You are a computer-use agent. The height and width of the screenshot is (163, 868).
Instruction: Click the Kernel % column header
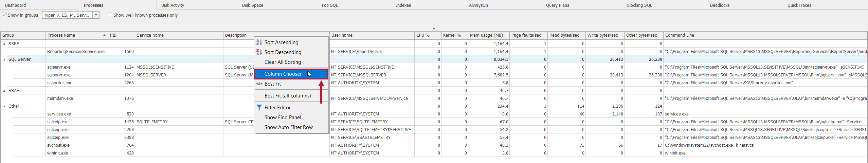click(x=454, y=35)
